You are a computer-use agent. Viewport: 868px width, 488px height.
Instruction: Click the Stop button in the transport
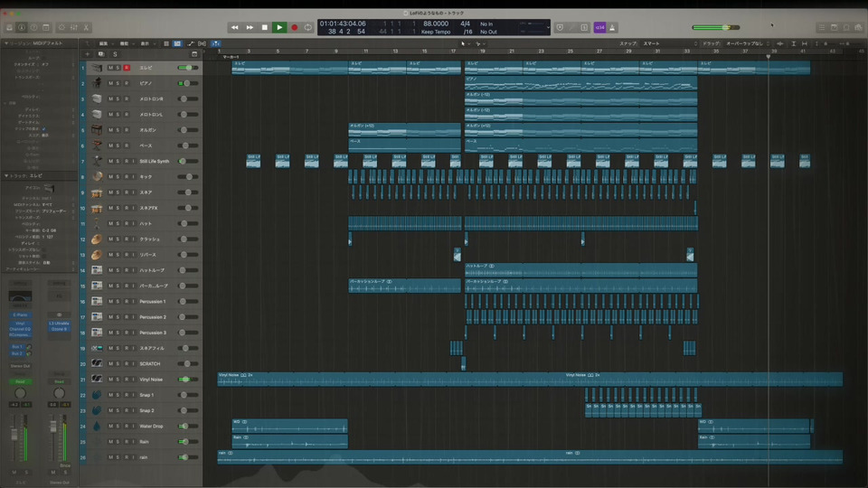click(265, 27)
